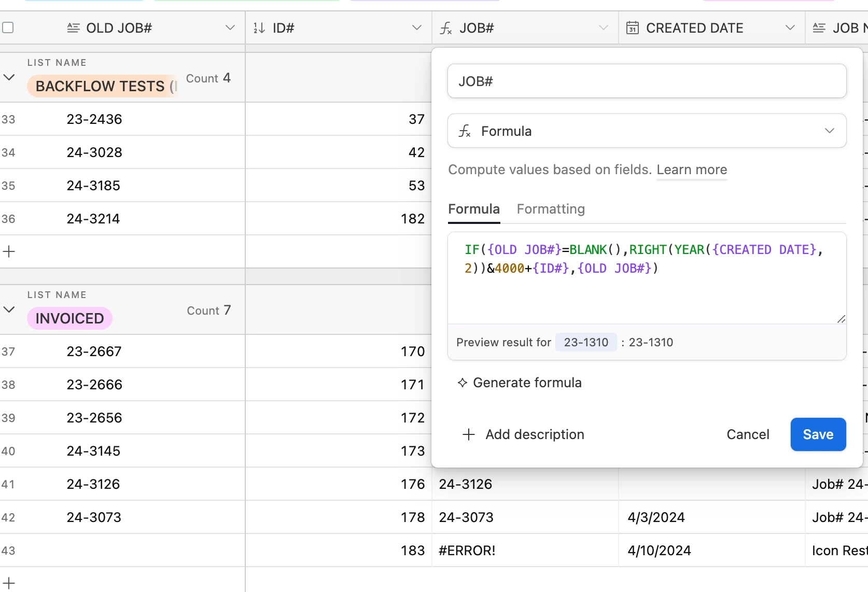Select the preview record 23-1310 chip

point(586,342)
